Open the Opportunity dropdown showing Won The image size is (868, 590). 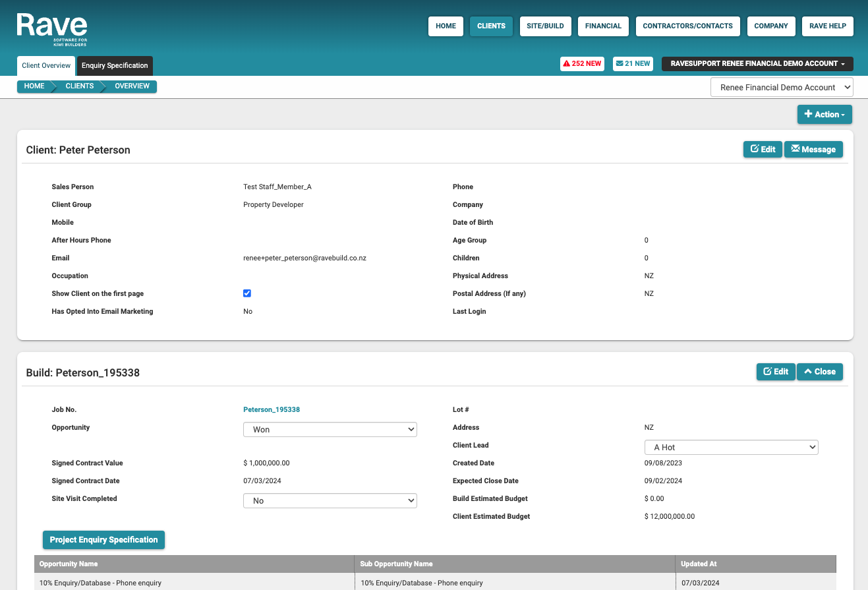(x=330, y=429)
